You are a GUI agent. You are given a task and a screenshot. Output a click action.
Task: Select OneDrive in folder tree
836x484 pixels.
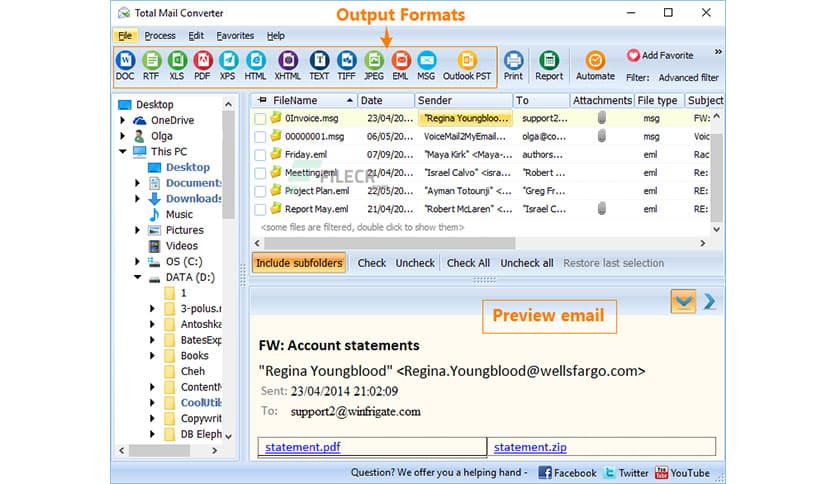(x=172, y=120)
